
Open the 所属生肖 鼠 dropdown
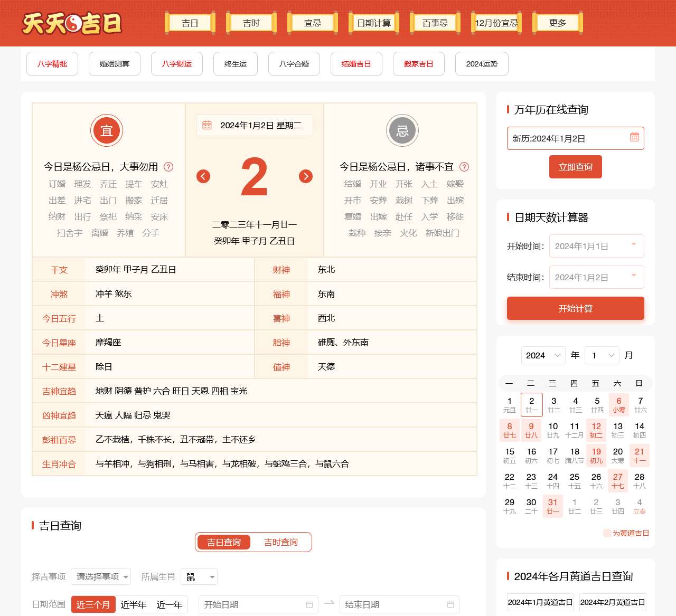(199, 576)
